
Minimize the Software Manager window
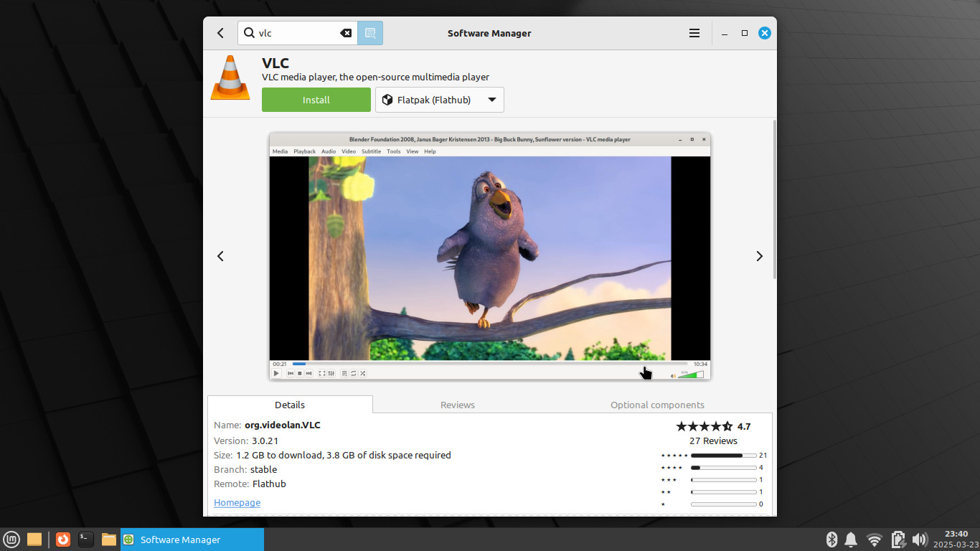(725, 33)
